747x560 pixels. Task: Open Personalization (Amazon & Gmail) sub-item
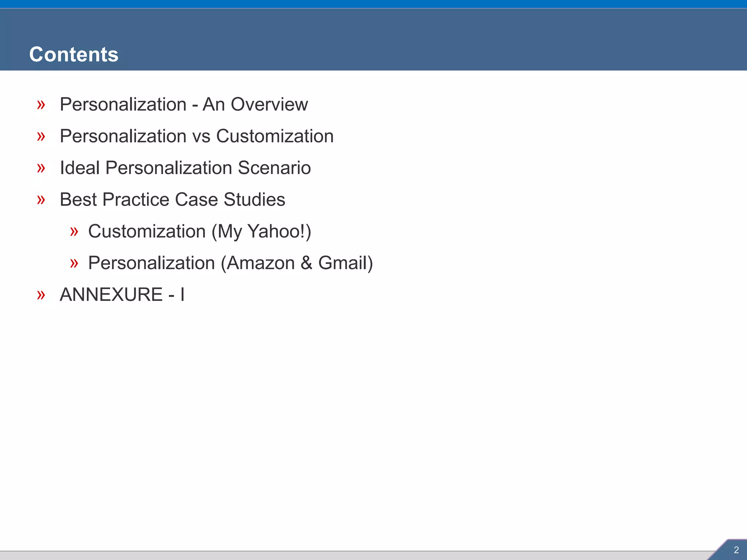click(231, 263)
